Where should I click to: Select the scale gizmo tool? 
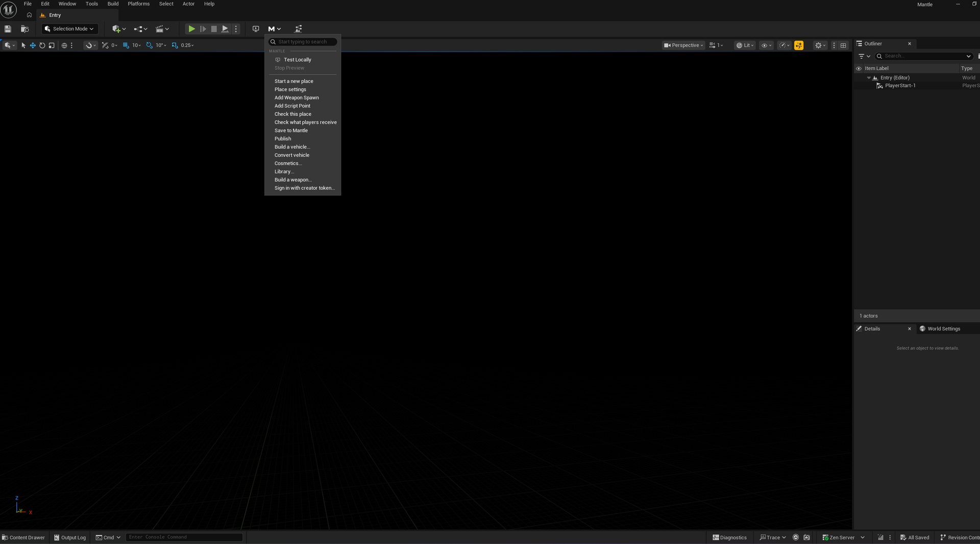click(x=52, y=45)
